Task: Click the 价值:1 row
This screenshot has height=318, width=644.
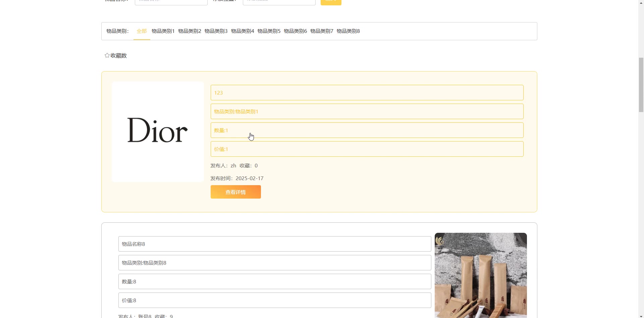Action: click(367, 149)
